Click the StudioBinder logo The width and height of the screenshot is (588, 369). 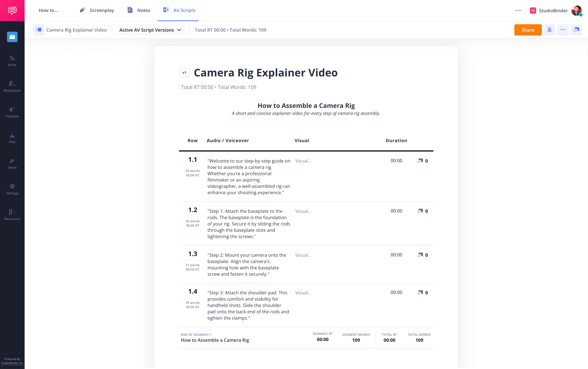point(12,10)
